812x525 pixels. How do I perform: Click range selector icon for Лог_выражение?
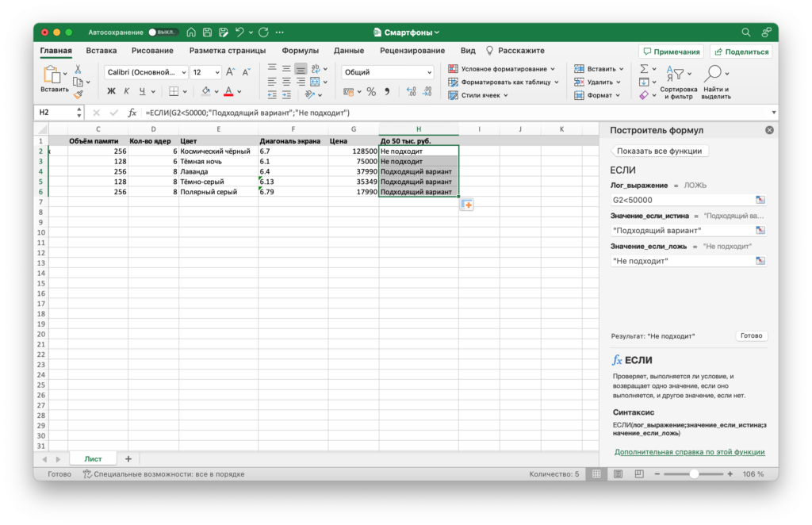(x=760, y=200)
